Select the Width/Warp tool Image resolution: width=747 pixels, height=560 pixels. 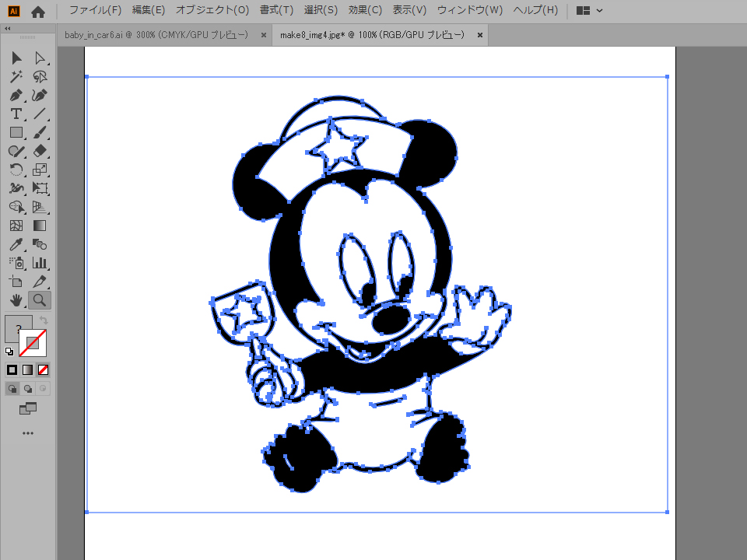click(16, 188)
